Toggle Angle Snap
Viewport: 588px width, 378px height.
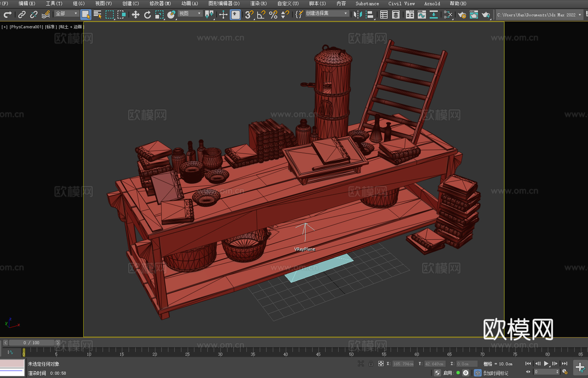click(261, 14)
